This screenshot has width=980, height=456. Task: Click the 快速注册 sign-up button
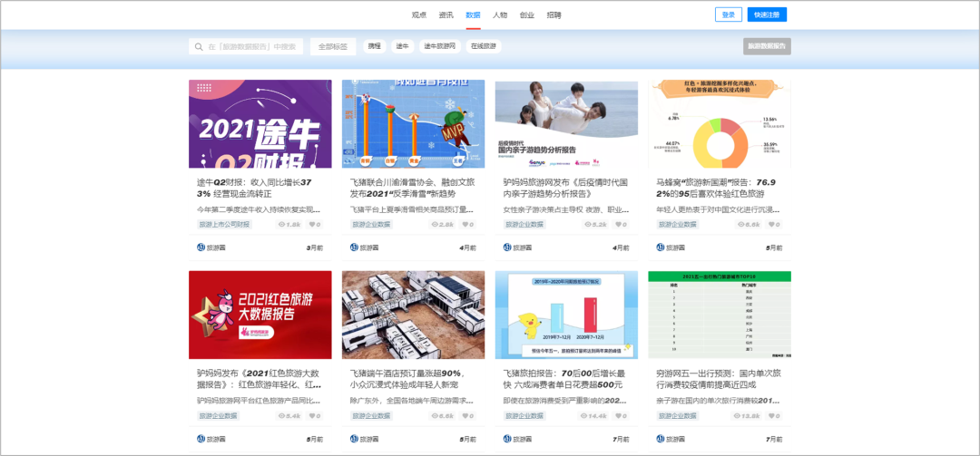767,15
